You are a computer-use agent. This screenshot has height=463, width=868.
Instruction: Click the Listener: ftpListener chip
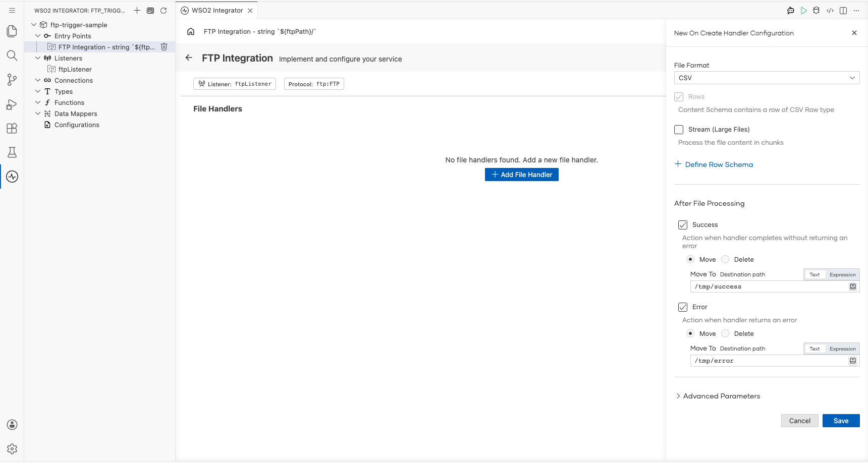tap(235, 84)
